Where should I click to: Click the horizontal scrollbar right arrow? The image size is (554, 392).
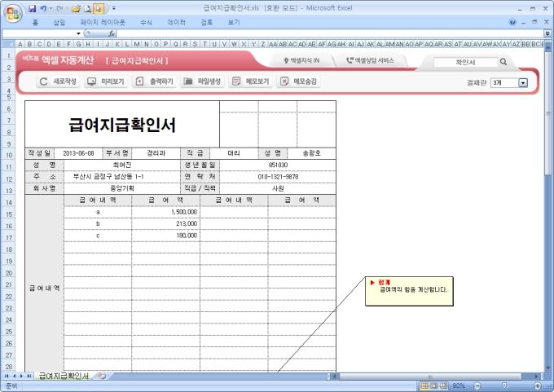click(x=537, y=376)
